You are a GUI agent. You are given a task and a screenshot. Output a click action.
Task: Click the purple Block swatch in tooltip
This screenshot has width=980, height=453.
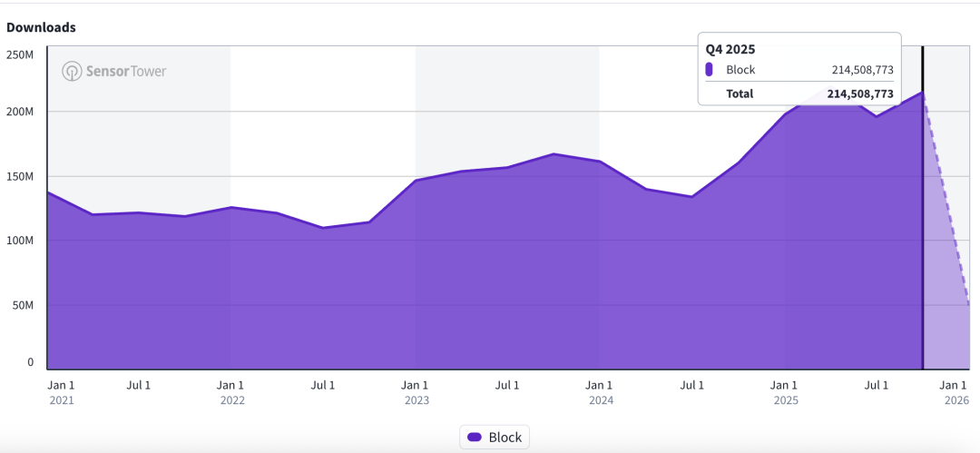[709, 70]
